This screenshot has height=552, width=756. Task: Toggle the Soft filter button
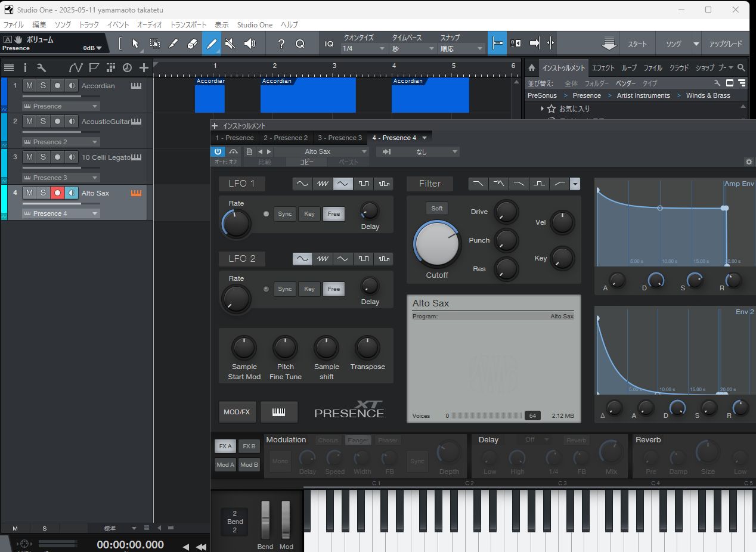(x=437, y=208)
